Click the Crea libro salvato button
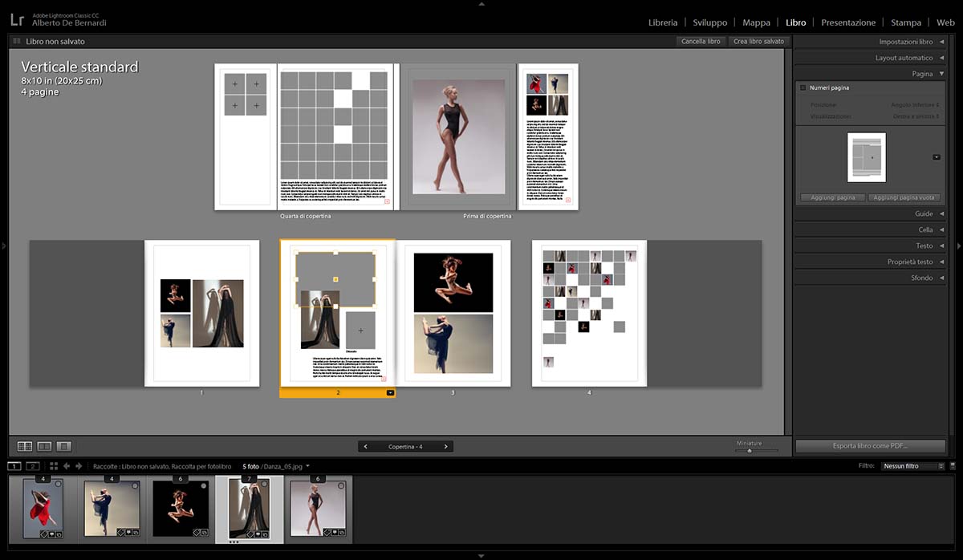This screenshot has height=560, width=963. [x=758, y=41]
